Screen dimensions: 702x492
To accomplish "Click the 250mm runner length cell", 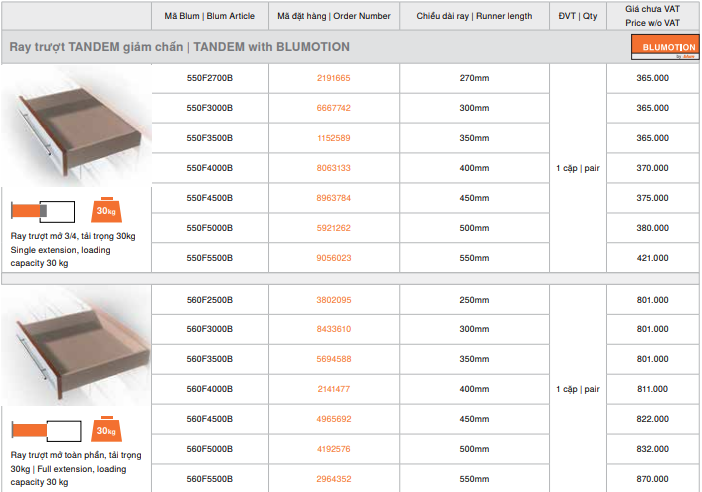I will coord(474,300).
